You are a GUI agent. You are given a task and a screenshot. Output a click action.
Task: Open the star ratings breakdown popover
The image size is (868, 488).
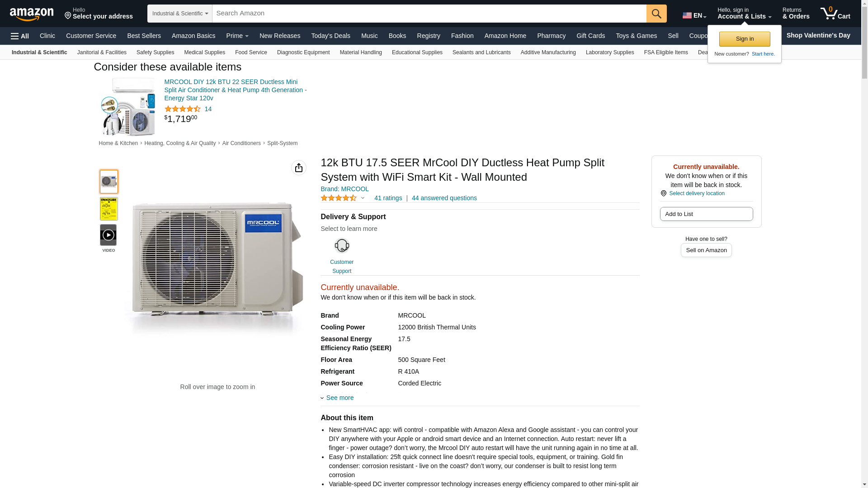point(343,198)
